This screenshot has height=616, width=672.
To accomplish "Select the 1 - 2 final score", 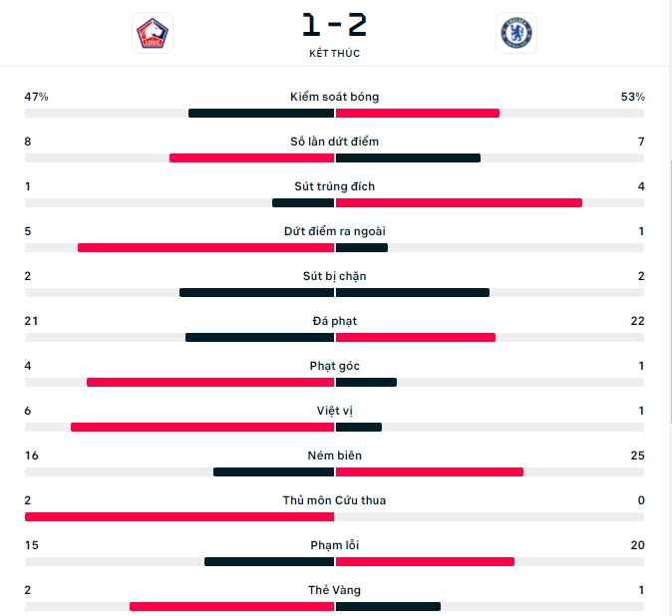I will pyautogui.click(x=334, y=24).
